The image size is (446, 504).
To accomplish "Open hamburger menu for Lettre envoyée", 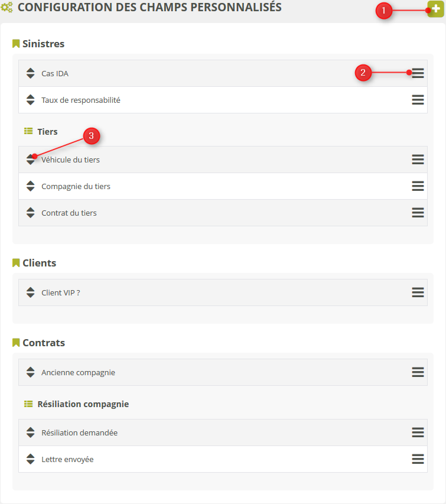I will tap(418, 459).
